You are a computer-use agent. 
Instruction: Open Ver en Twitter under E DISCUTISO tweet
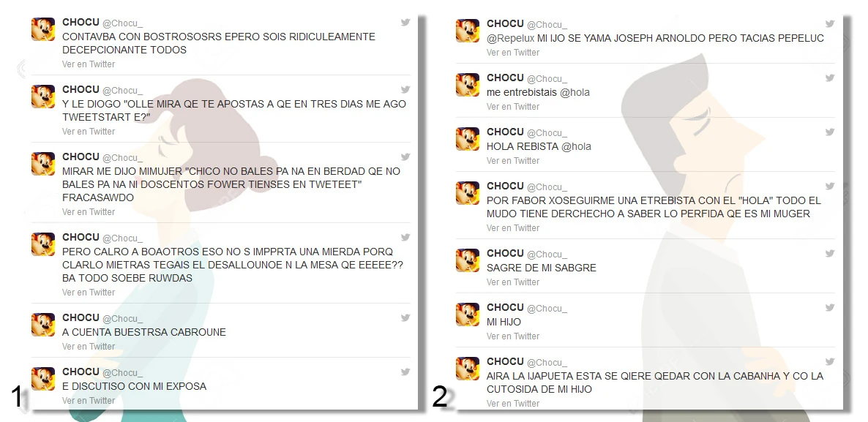click(89, 401)
